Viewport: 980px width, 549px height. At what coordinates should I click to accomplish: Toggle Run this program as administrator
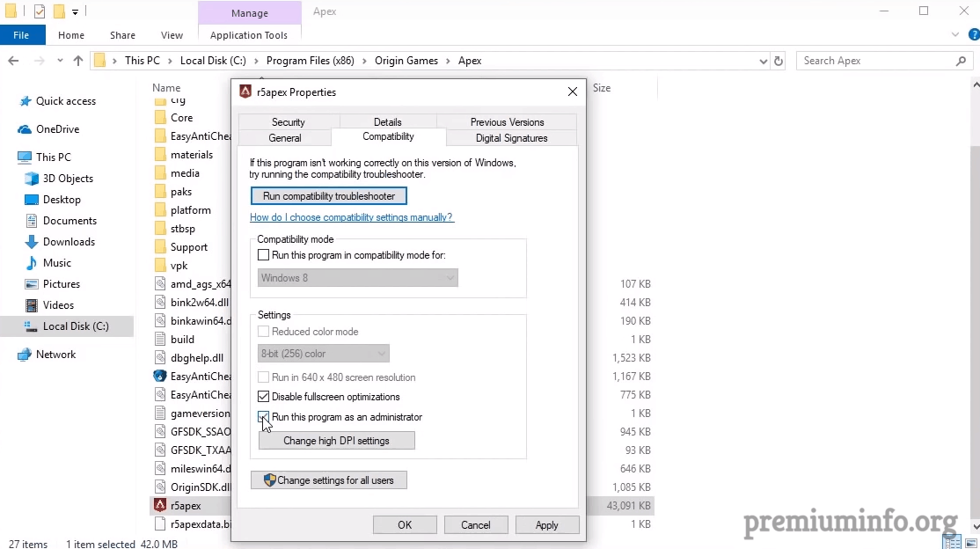pyautogui.click(x=263, y=417)
